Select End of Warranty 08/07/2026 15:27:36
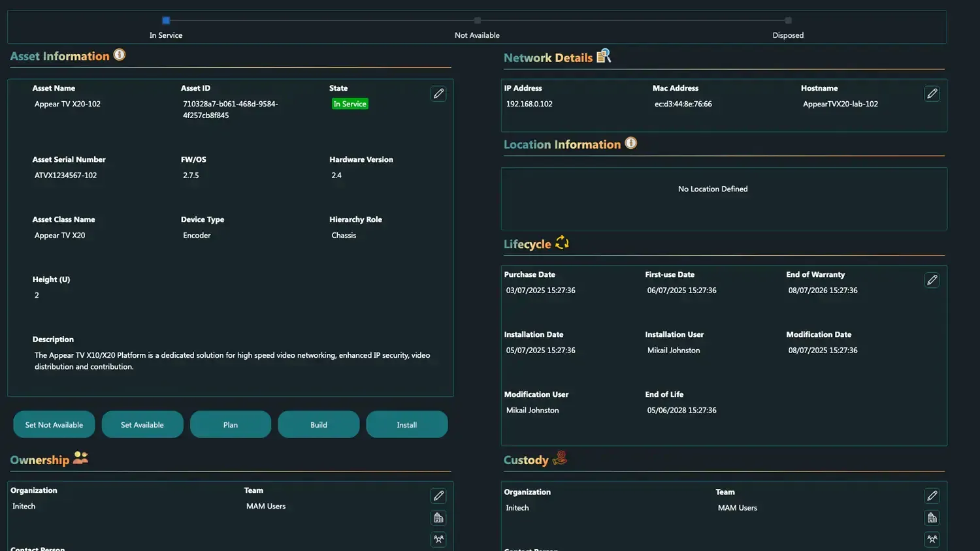Viewport: 980px width, 551px height. (x=823, y=290)
